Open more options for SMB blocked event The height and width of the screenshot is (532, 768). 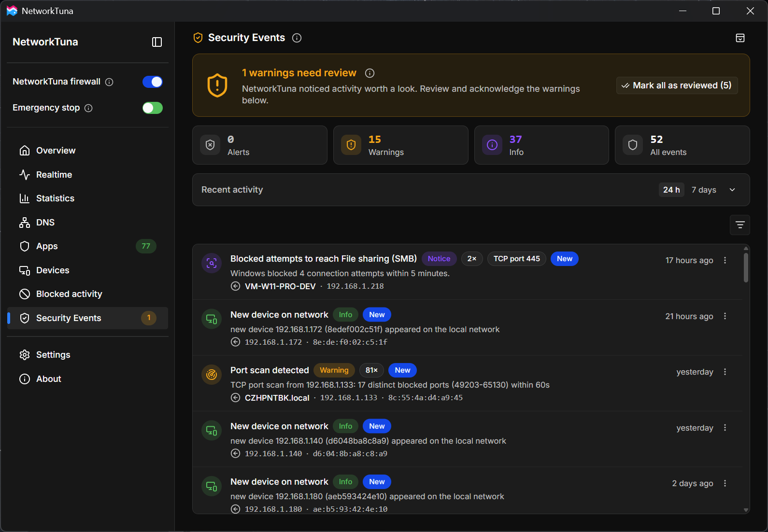click(x=725, y=260)
